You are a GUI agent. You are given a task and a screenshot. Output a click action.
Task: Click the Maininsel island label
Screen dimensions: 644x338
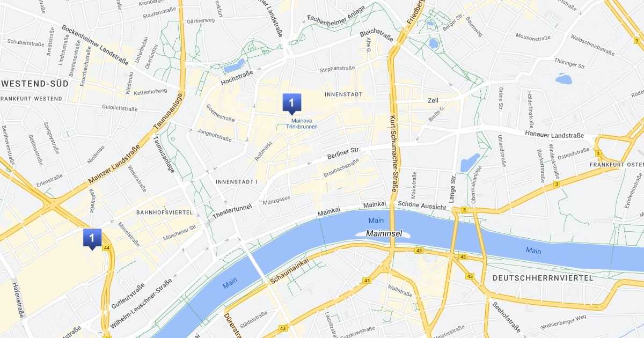pos(384,234)
